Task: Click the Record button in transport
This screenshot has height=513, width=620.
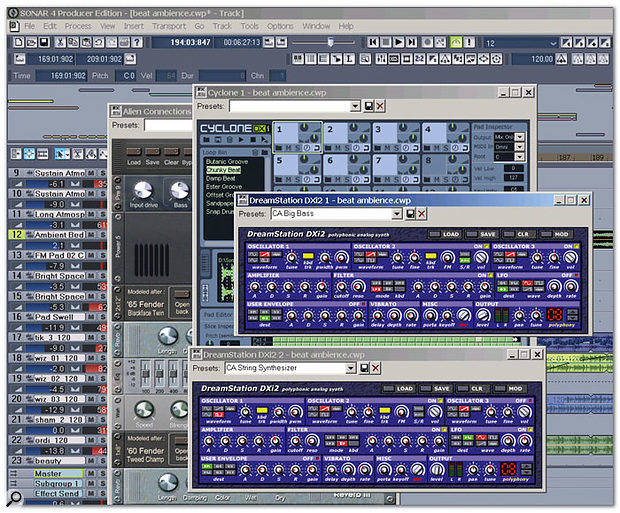Action: 427,42
